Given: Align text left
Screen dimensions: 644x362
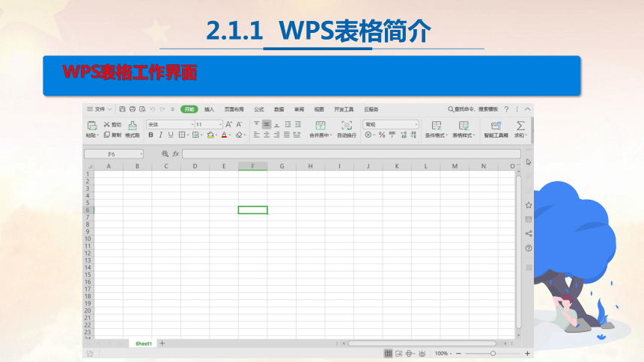Looking at the screenshot, I should [x=256, y=135].
